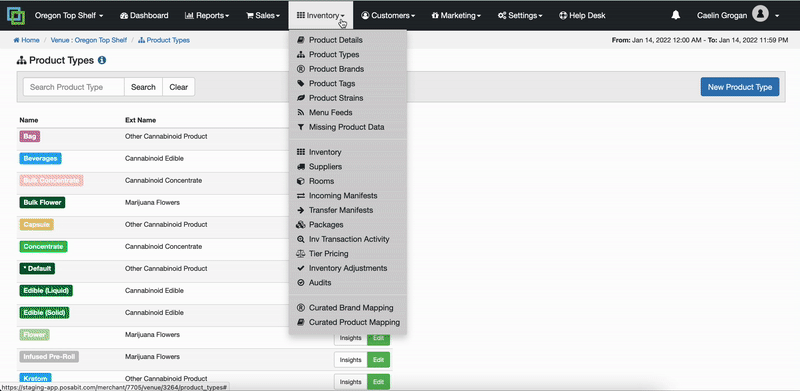Focus the Search Product Type field
This screenshot has height=391, width=800.
click(x=74, y=87)
